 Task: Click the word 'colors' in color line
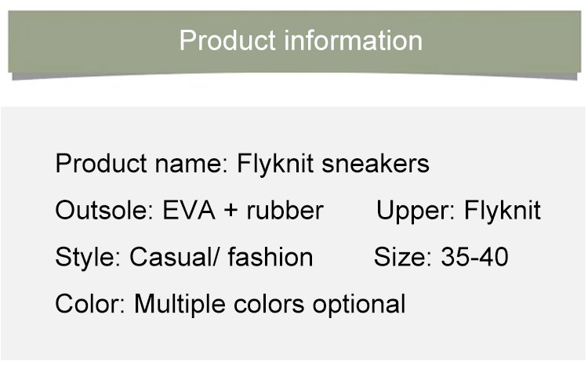268,304
